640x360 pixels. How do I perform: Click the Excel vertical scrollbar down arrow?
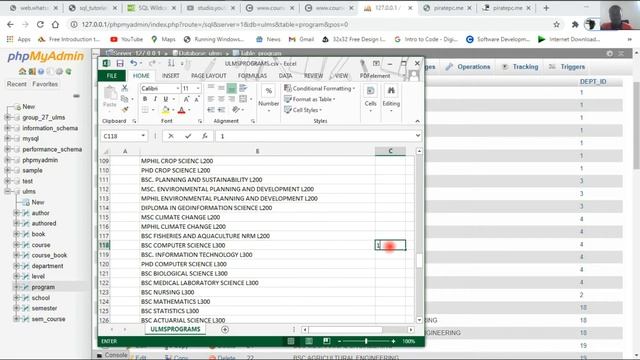point(419,320)
